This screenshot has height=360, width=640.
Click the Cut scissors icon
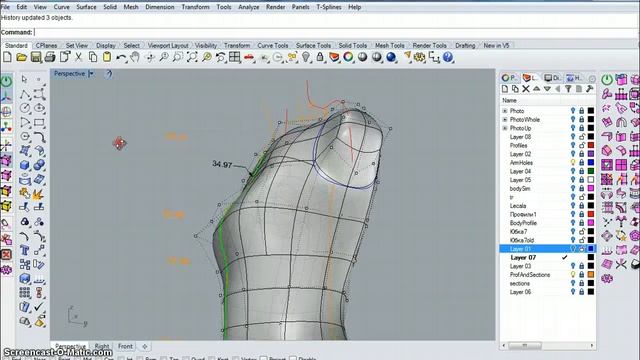click(78, 57)
